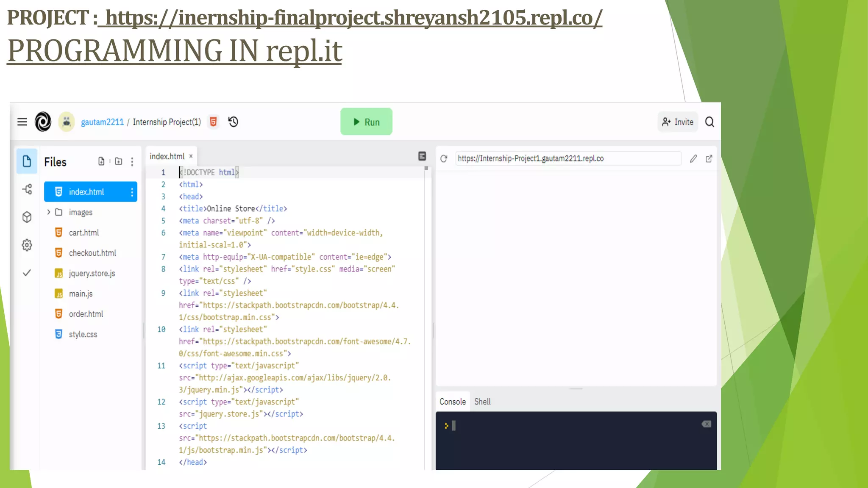Open the gautam2211 profile link
The width and height of the screenshot is (868, 488).
[102, 122]
